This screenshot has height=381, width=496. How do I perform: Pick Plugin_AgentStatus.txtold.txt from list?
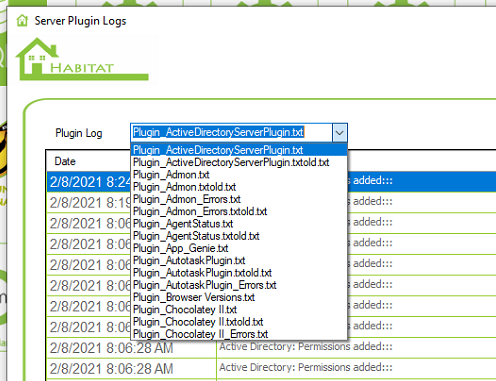pos(239,236)
